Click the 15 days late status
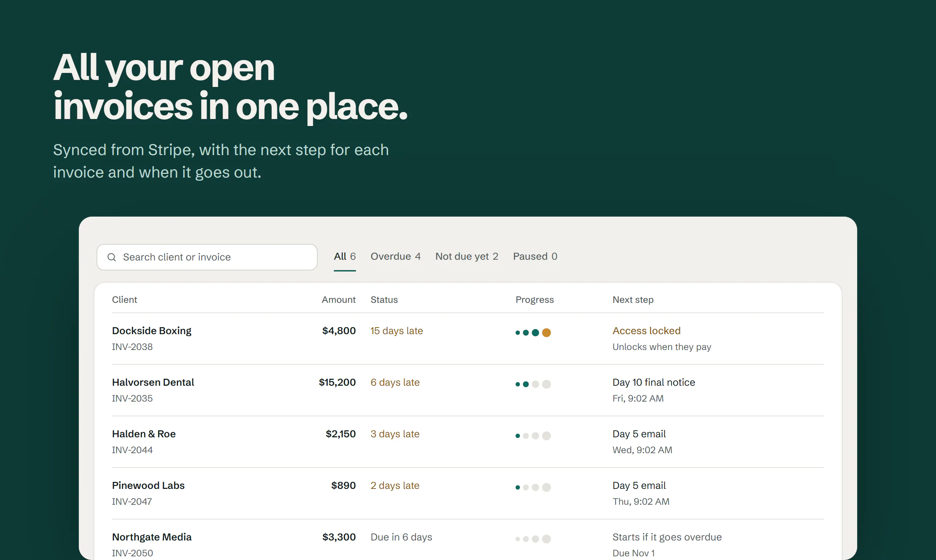The height and width of the screenshot is (560, 936). pos(397,331)
